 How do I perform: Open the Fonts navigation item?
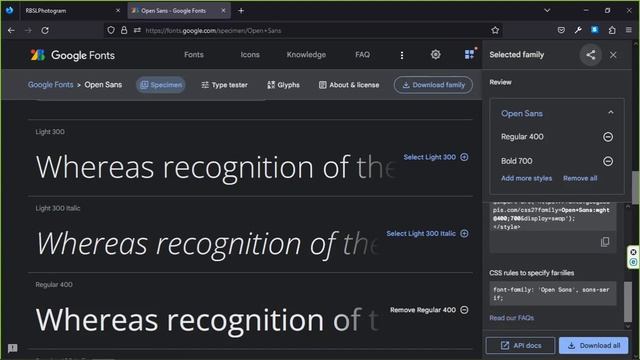(x=193, y=55)
